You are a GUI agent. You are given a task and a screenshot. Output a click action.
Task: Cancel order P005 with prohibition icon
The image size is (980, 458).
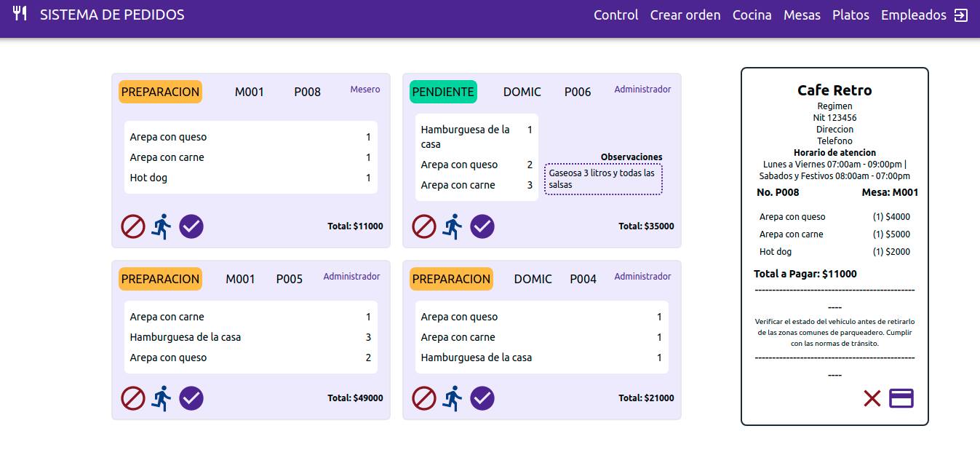tap(133, 398)
